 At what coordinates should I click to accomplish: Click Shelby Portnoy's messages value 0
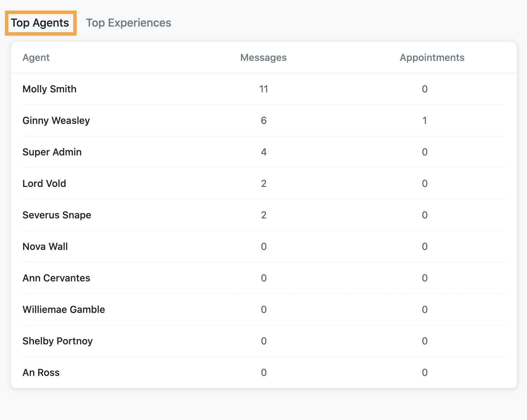coord(264,341)
